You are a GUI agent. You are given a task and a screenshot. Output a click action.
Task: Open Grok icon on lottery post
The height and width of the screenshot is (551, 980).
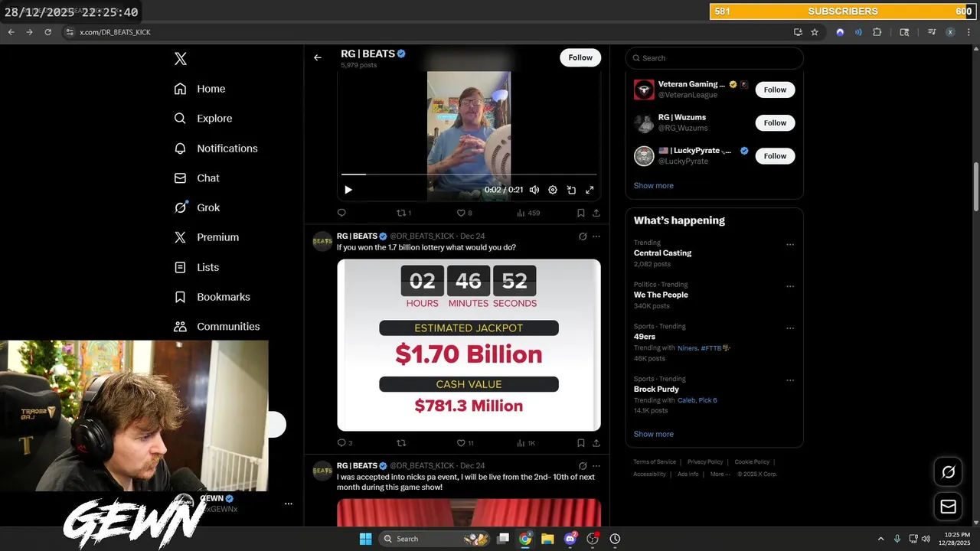(x=583, y=236)
